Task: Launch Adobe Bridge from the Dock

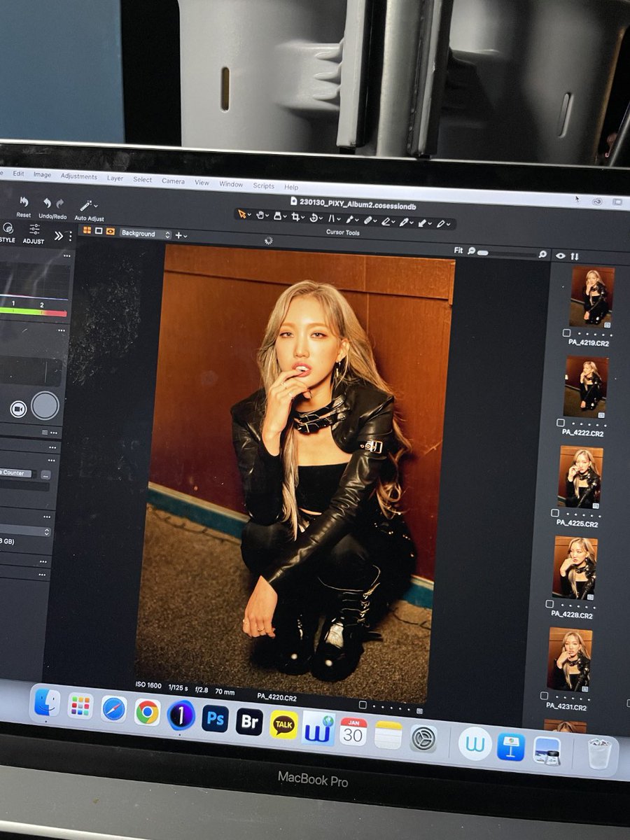Action: click(249, 722)
